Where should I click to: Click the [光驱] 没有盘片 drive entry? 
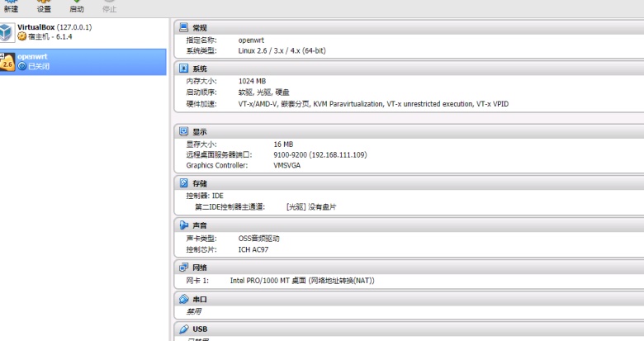coord(311,207)
